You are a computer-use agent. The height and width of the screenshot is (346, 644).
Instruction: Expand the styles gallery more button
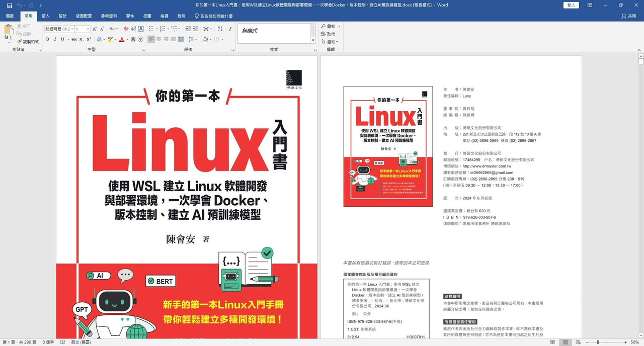pos(313,41)
